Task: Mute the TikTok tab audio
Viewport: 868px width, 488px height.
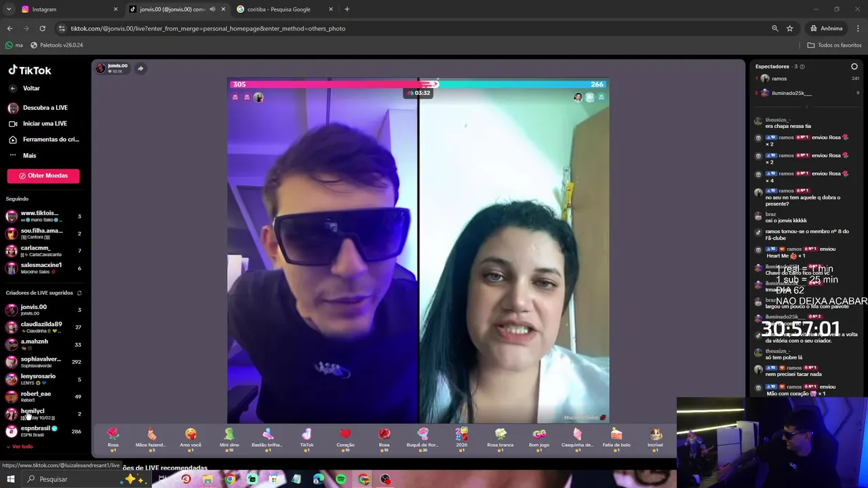Action: (x=212, y=9)
